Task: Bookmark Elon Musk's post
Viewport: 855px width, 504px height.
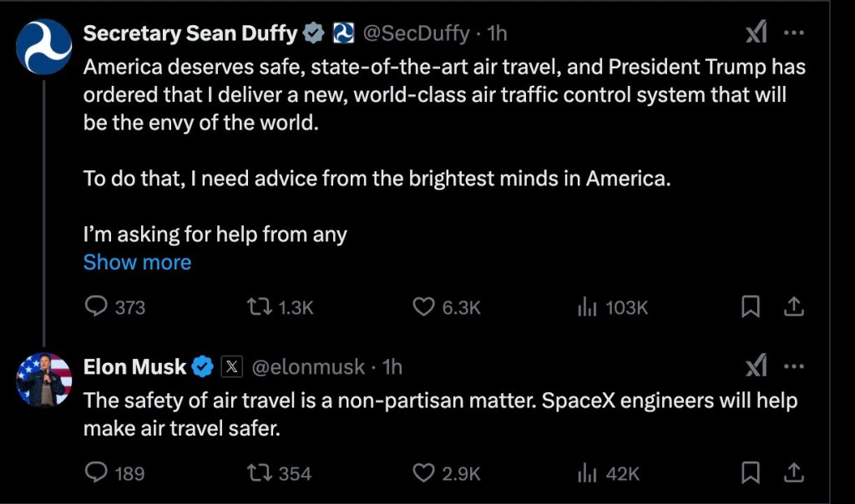Action: (x=751, y=473)
